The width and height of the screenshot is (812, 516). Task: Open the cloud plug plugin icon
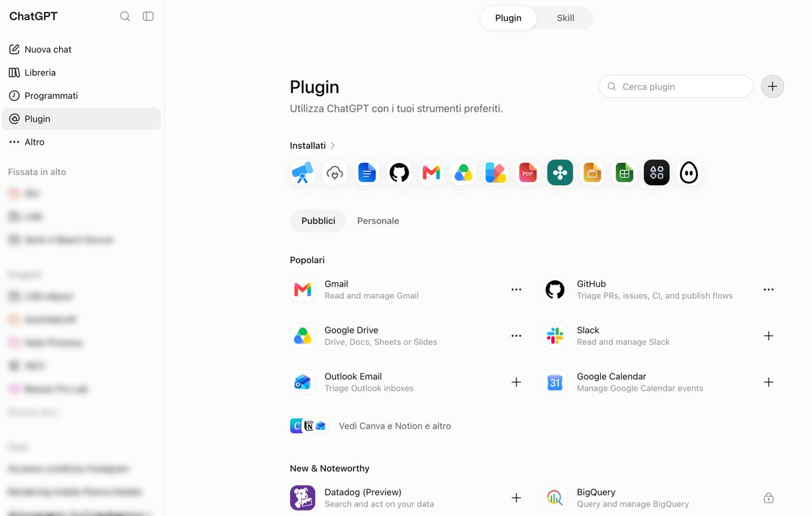335,172
